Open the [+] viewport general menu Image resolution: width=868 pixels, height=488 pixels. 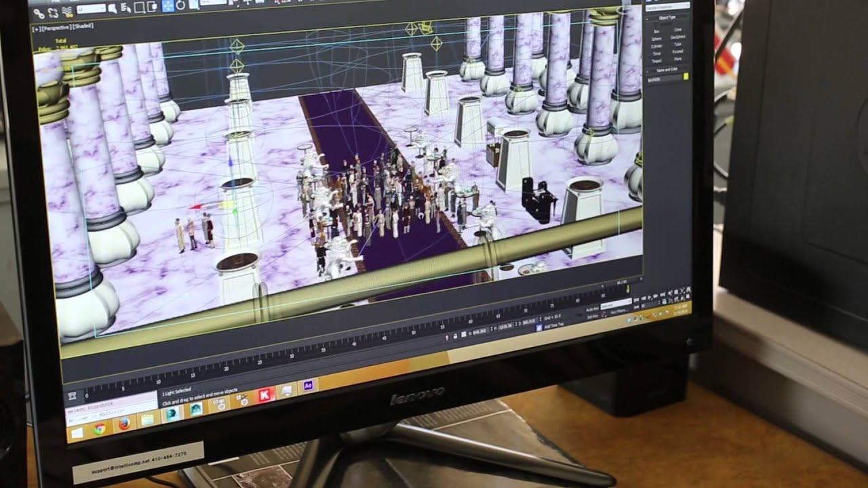(x=36, y=29)
